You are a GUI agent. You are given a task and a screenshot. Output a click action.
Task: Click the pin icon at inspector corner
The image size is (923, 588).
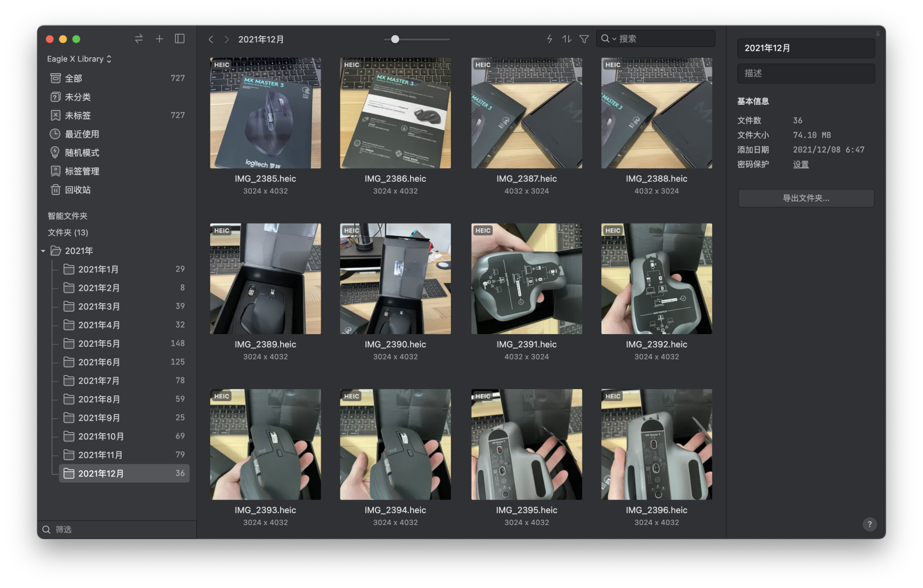tap(877, 34)
